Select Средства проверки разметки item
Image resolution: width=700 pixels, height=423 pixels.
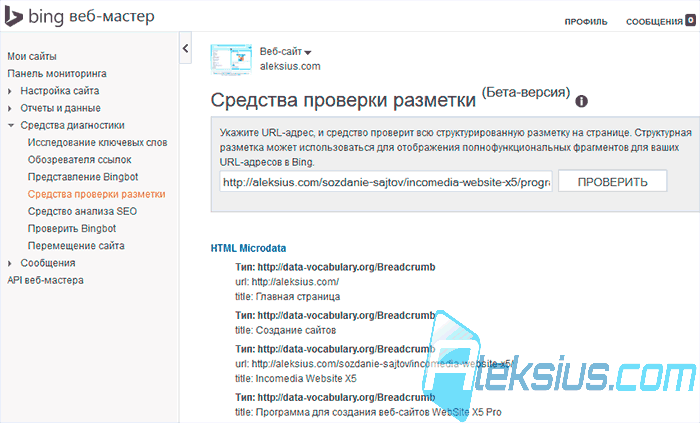tap(96, 194)
